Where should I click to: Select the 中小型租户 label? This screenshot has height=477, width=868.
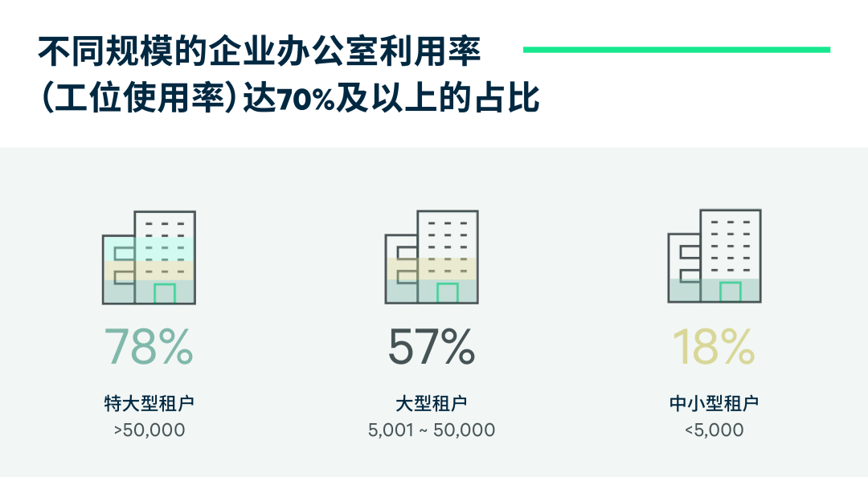tap(714, 403)
